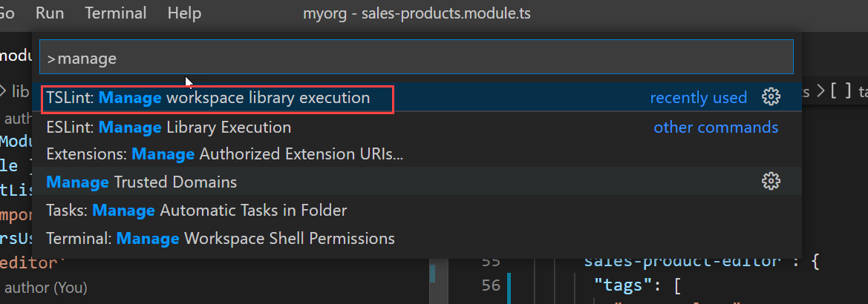Screen dimensions: 868x304
Task: Click line number 56 in the gutter
Action: (x=491, y=285)
